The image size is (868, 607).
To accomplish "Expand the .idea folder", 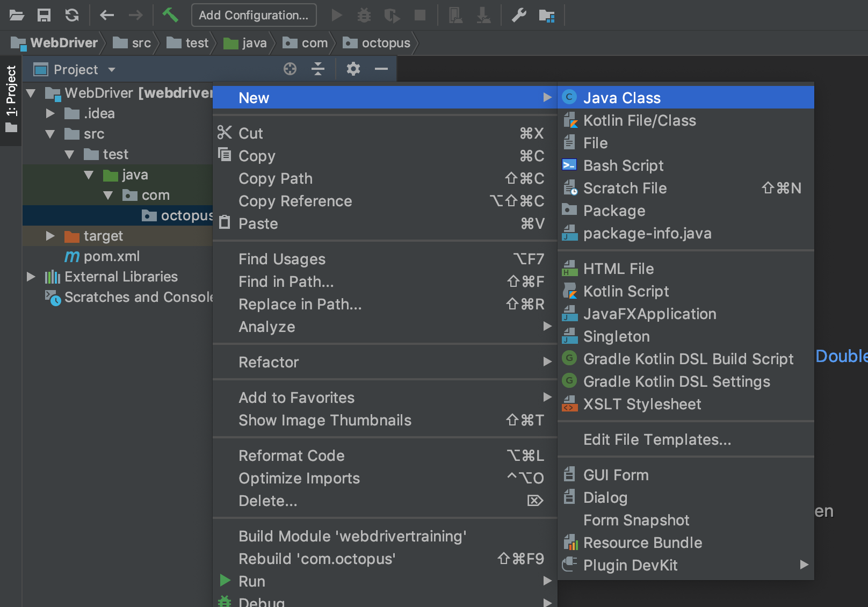I will pos(50,113).
